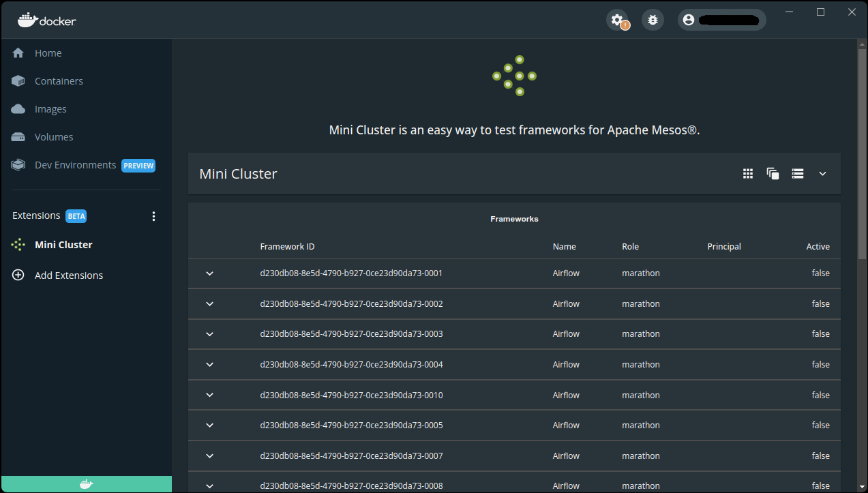Collapse the Mini Cluster panel chevron
Image resolution: width=868 pixels, height=493 pixels.
[x=822, y=174]
